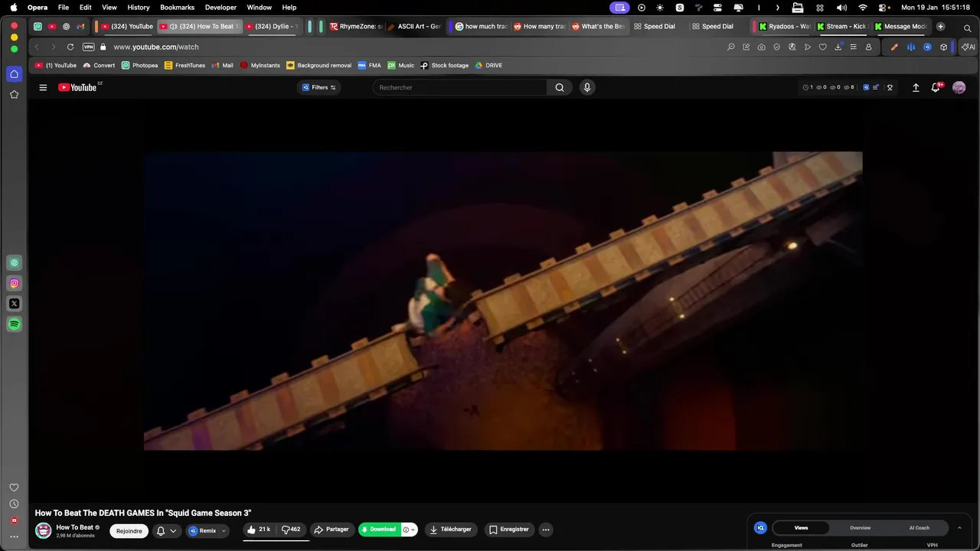This screenshot has height=551, width=980.
Task: Open the How To Beat channel avatar
Action: click(x=44, y=530)
